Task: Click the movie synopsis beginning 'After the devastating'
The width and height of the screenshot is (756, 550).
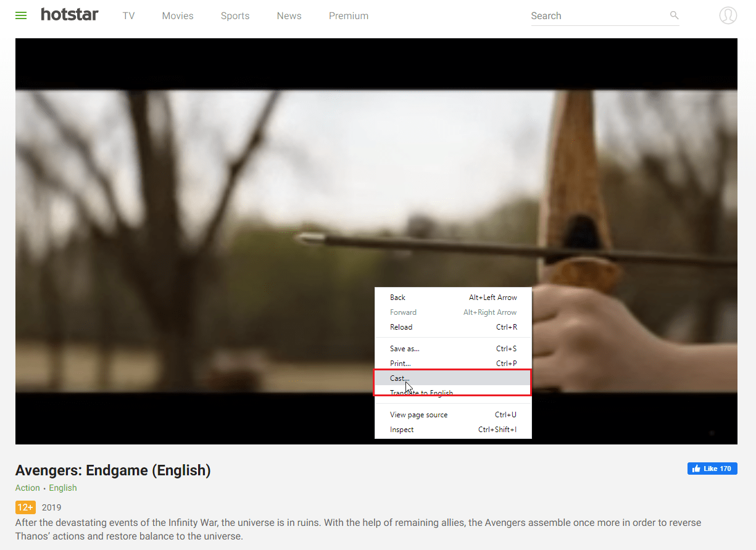Action: [359, 530]
